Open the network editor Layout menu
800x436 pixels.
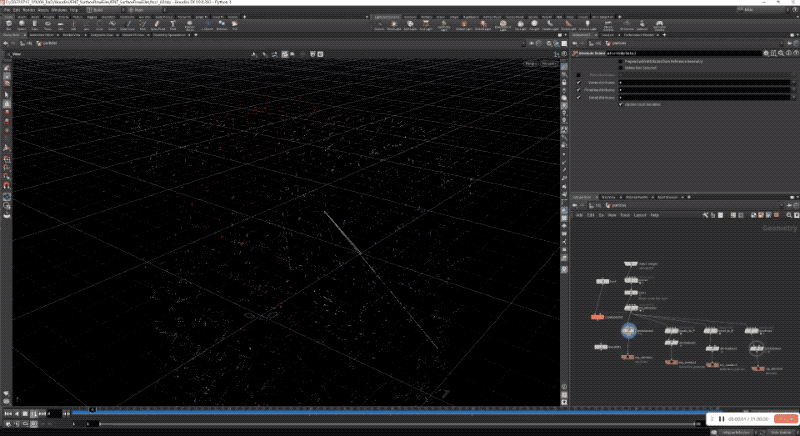[x=640, y=215]
